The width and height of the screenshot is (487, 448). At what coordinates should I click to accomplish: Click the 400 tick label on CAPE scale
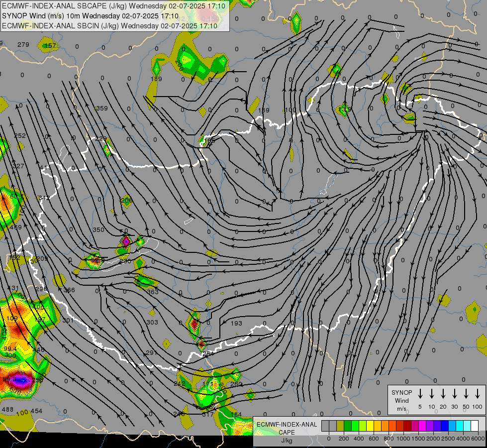click(x=359, y=439)
